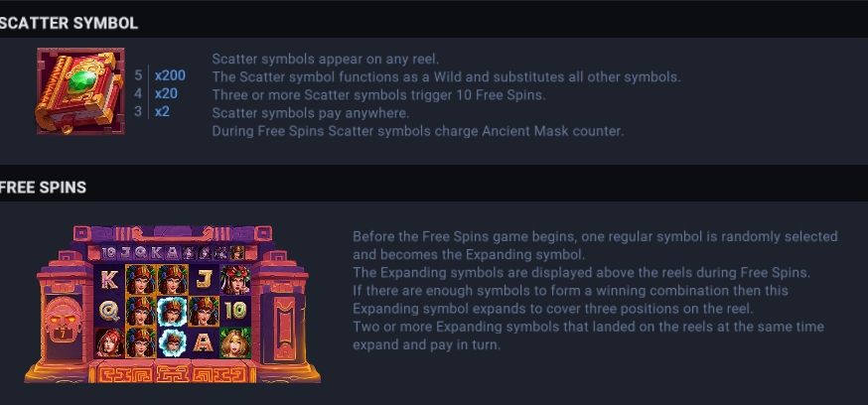Click the Q symbol on the reels
This screenshot has height=405, width=868.
pyautogui.click(x=109, y=311)
